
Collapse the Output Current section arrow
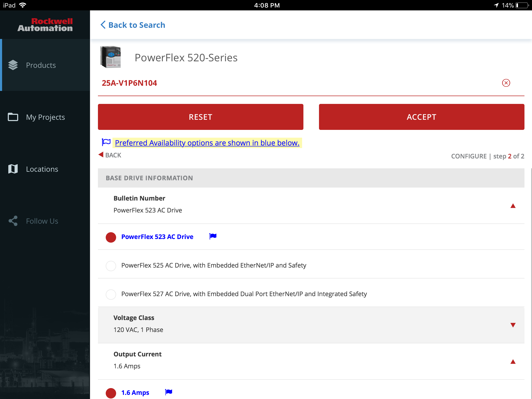[x=513, y=362]
